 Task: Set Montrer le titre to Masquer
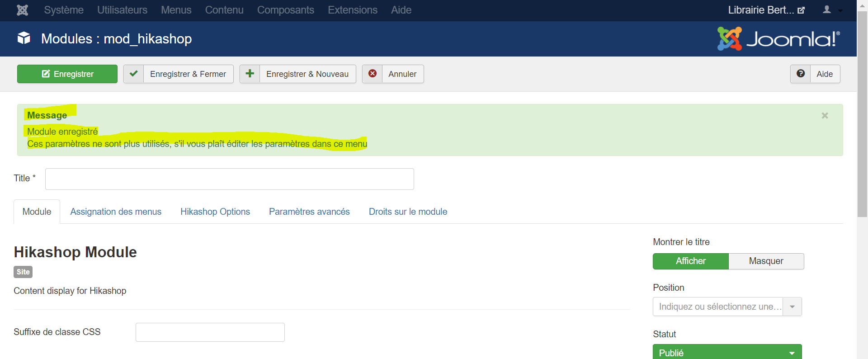coord(766,261)
